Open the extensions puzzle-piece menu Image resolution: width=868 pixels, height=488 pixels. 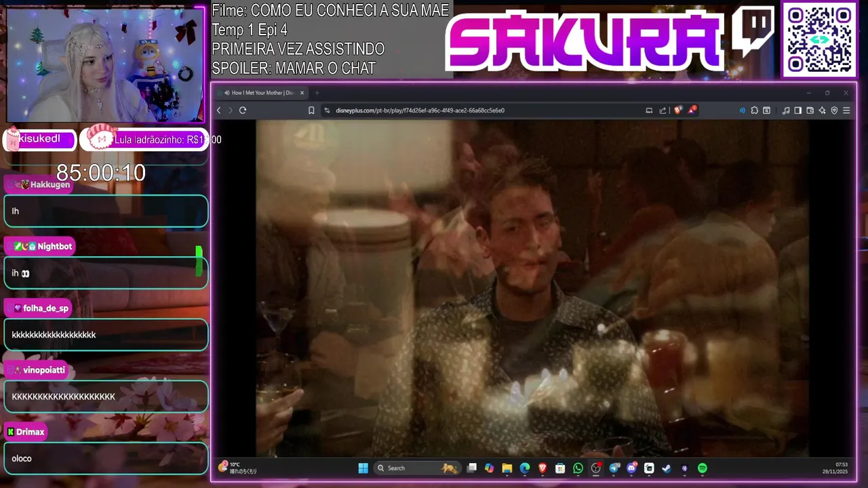click(x=754, y=110)
